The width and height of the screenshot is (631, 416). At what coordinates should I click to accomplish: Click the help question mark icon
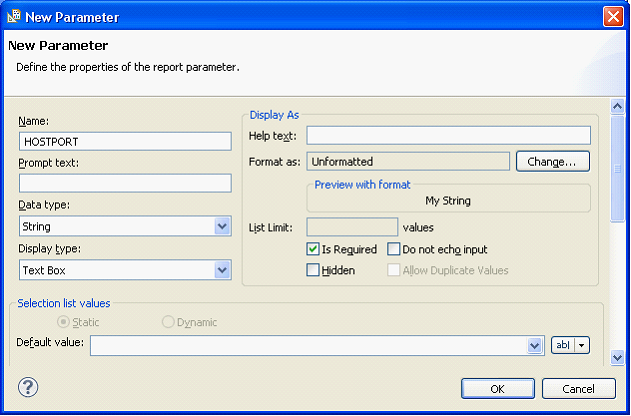(27, 387)
